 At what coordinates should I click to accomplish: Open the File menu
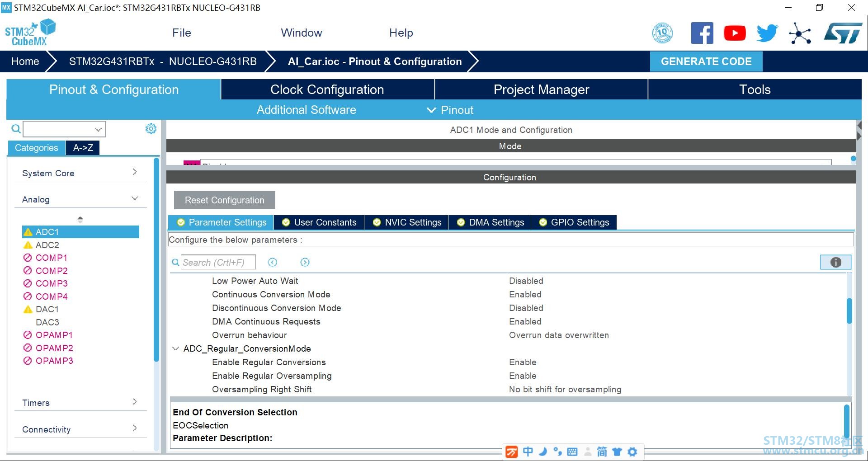(x=182, y=33)
